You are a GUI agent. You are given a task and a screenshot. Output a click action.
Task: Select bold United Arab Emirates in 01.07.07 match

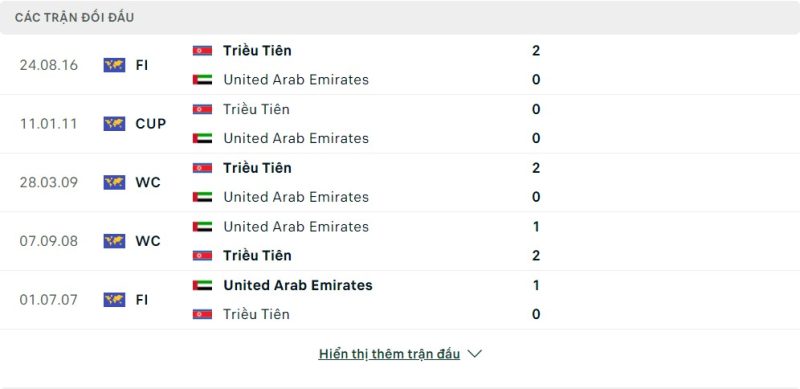pyautogui.click(x=298, y=285)
